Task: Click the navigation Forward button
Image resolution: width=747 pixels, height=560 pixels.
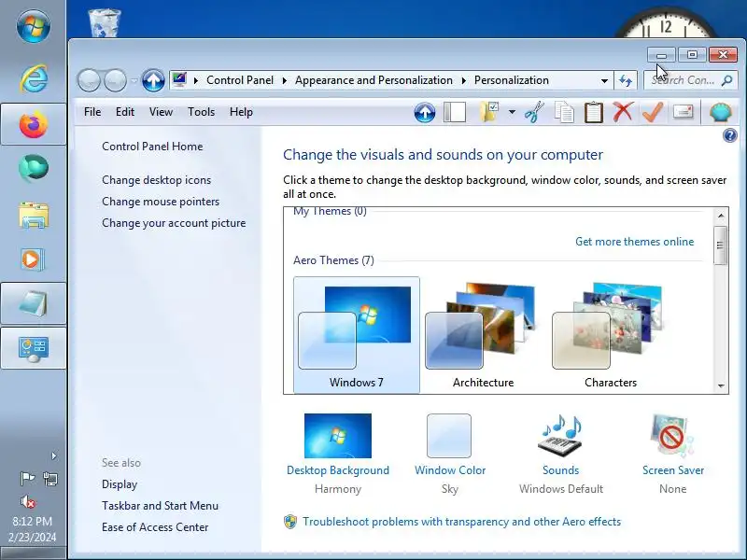Action: 115,80
